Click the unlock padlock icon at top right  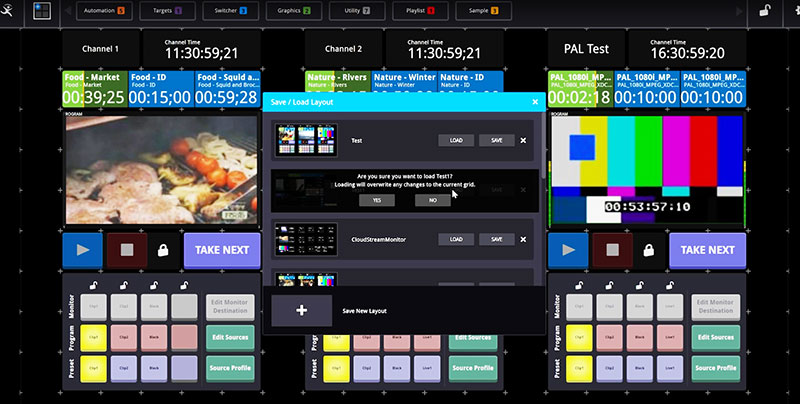pos(764,12)
